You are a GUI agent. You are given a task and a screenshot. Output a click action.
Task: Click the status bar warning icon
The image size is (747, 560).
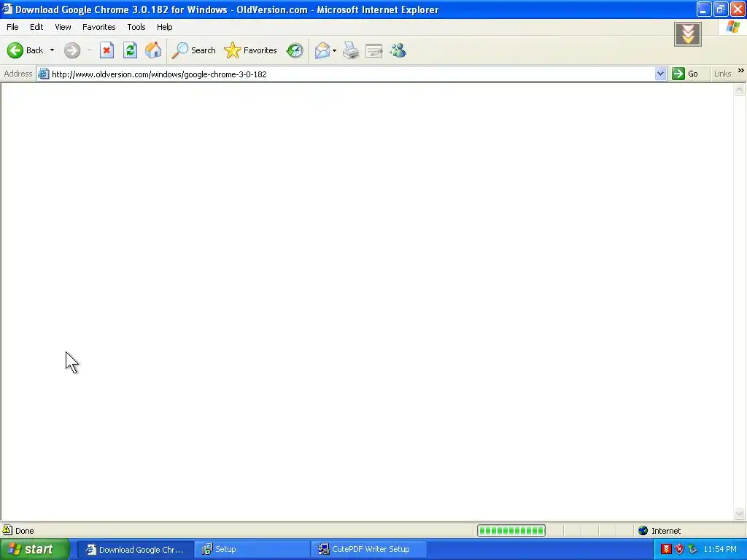(7, 530)
